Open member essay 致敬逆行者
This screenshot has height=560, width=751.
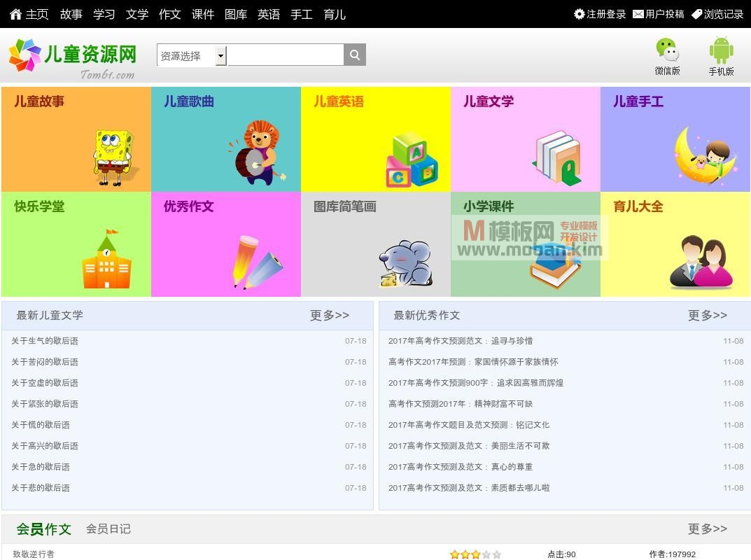[x=34, y=554]
